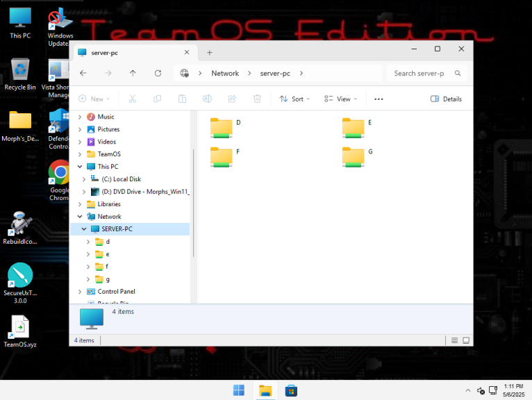Viewport: 532px width, 400px height.
Task: Expand the TeamOS folder node
Action: tap(80, 154)
